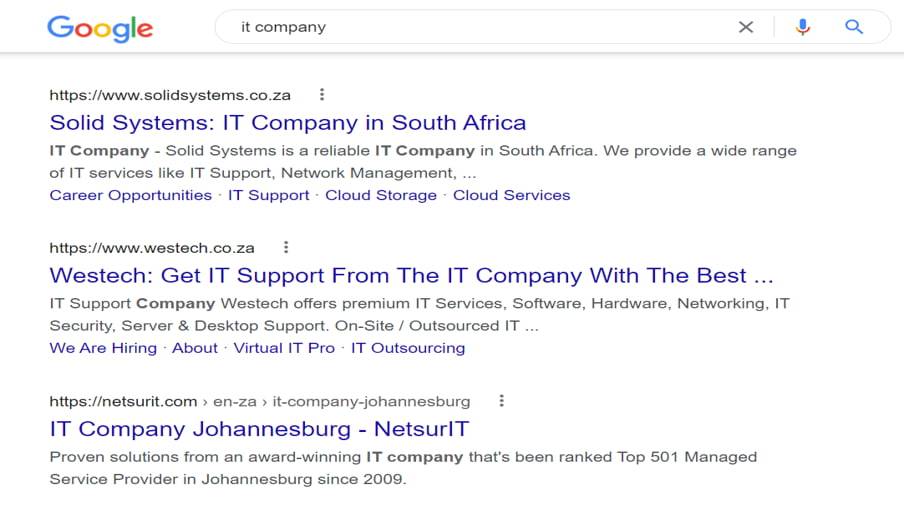
Task: Open the IT Outsourcing sitelink
Action: coord(408,348)
